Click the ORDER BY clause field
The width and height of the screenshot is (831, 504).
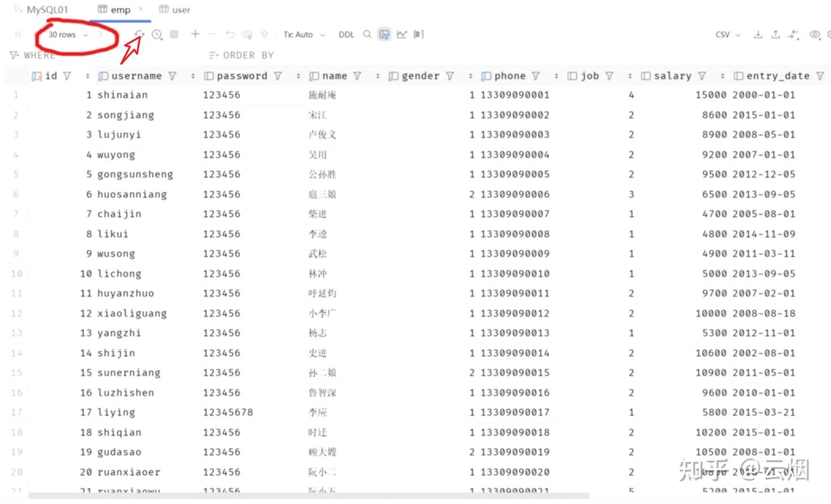click(241, 55)
